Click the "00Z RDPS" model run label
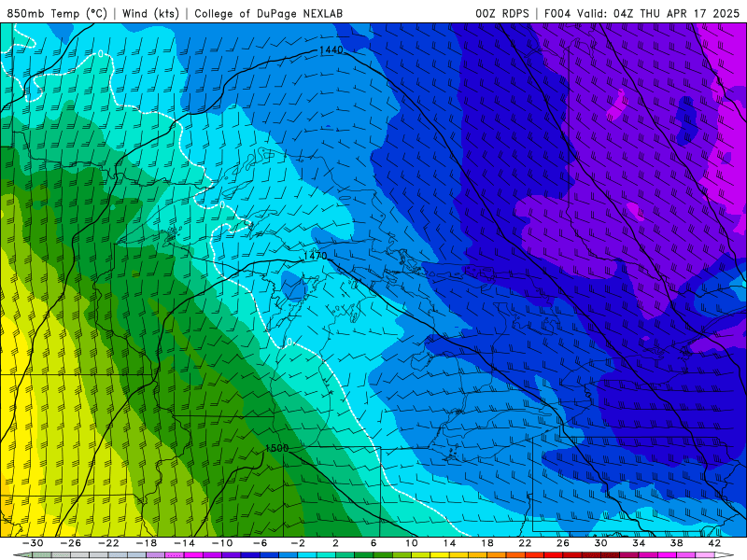This screenshot has height=560, width=747. tap(502, 13)
